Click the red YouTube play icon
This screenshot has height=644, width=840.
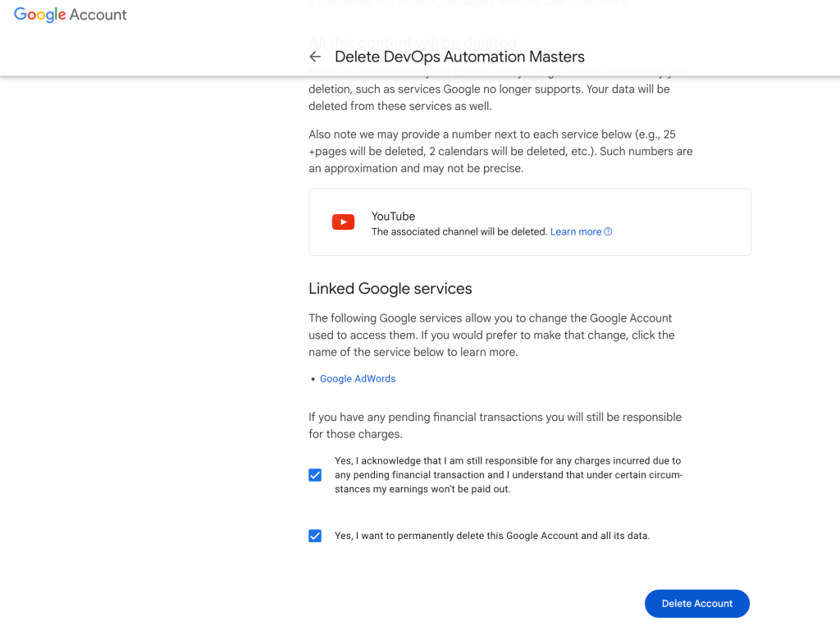click(344, 222)
